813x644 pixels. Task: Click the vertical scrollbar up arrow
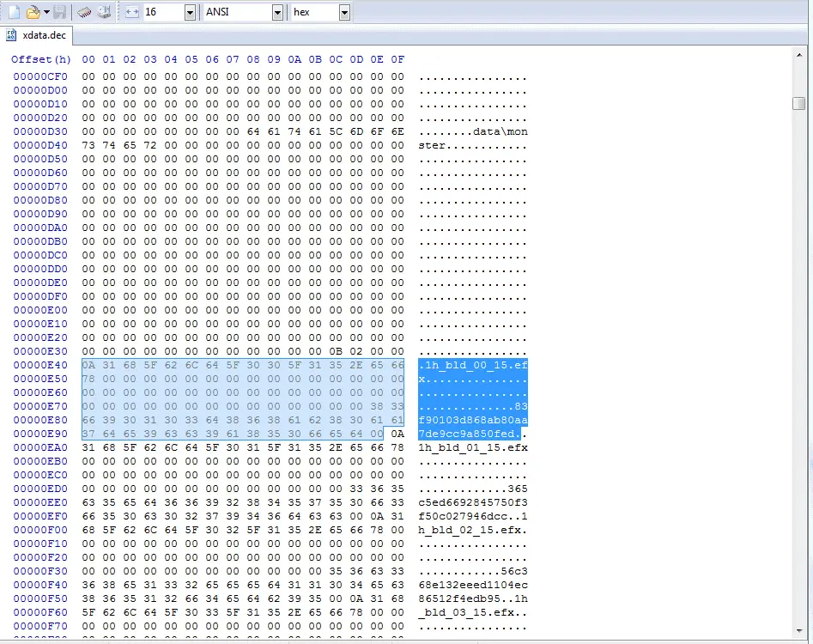click(x=799, y=55)
